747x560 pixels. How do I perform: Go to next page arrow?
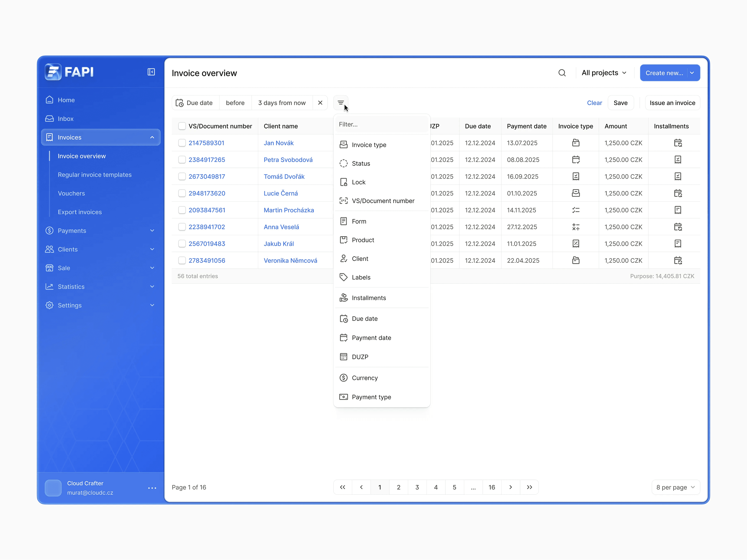tap(511, 487)
